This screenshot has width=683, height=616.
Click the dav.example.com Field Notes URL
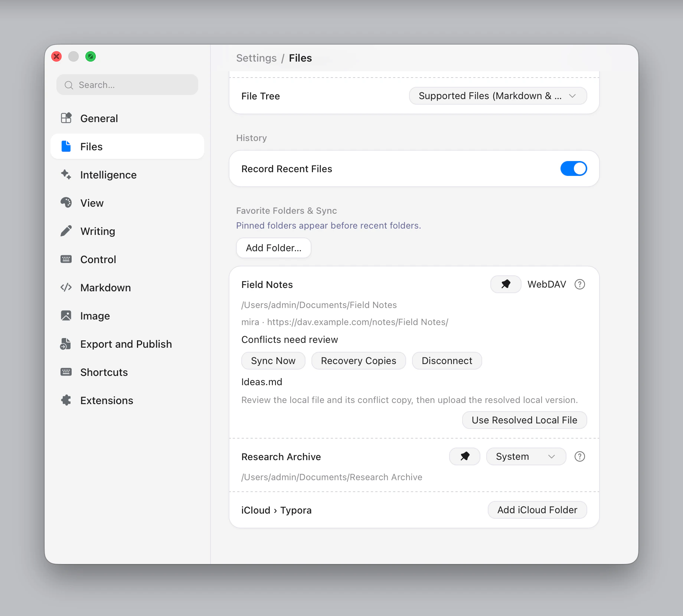[357, 322]
